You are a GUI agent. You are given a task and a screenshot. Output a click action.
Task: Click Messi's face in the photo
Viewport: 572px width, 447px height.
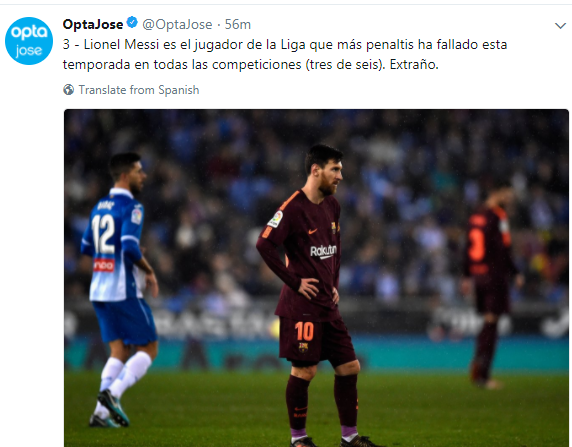330,174
